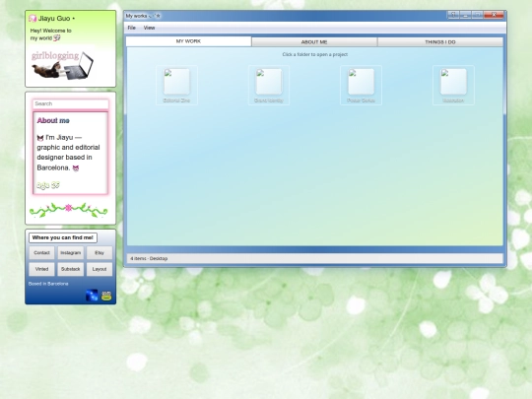Click 'Click a folder to open a project' hint
The width and height of the screenshot is (532, 399).
point(315,54)
